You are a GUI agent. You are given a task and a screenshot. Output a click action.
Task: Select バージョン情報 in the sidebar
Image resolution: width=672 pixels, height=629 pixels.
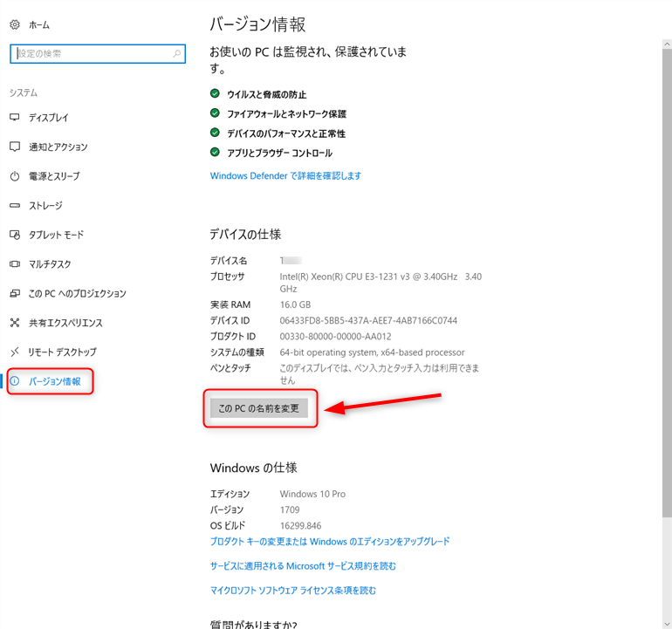pyautogui.click(x=54, y=381)
